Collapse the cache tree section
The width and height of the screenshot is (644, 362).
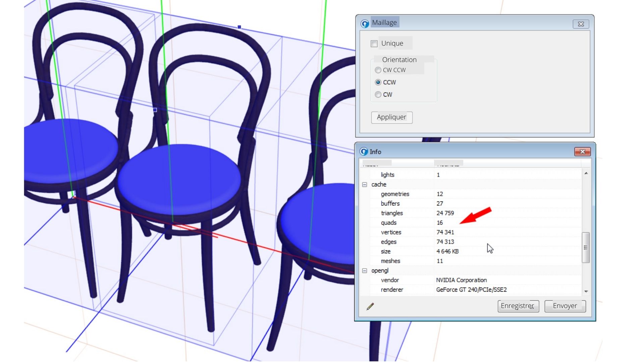(365, 185)
